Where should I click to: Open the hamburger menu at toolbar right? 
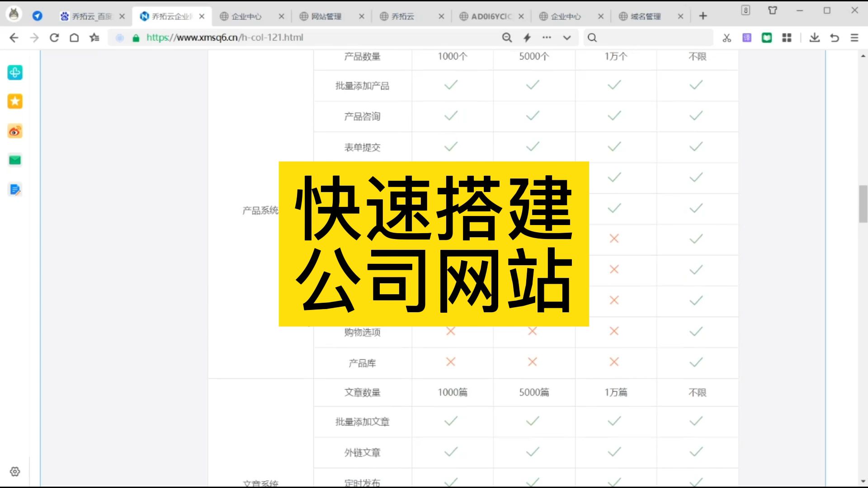854,38
